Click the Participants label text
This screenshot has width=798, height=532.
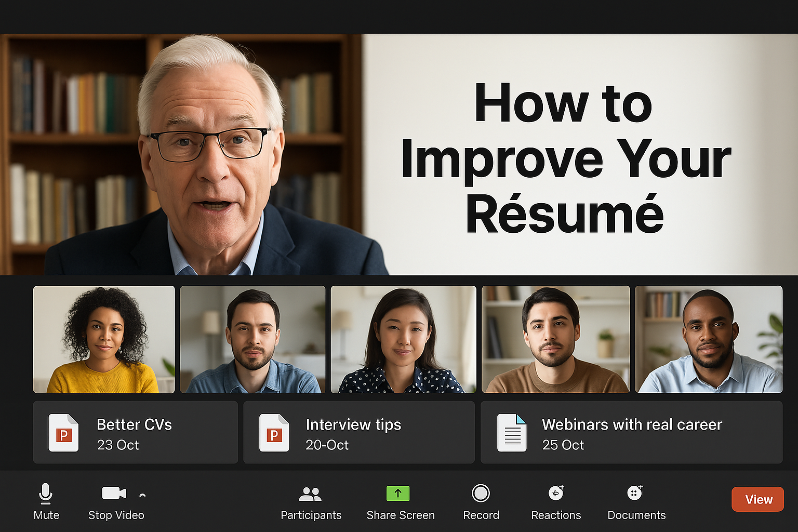click(311, 515)
